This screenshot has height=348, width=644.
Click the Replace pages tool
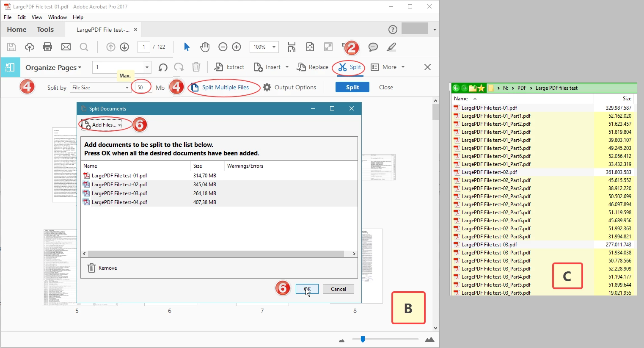click(313, 67)
